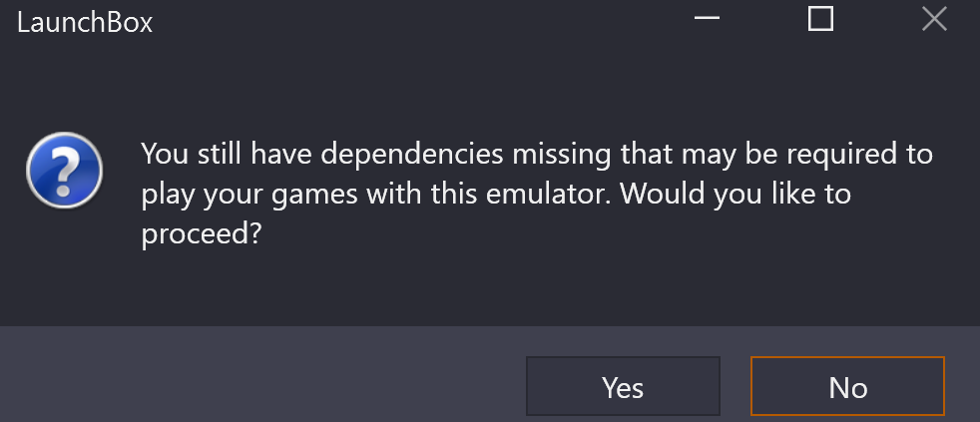Click the word "proceed?" in the message
This screenshot has height=422, width=980.
[200, 236]
